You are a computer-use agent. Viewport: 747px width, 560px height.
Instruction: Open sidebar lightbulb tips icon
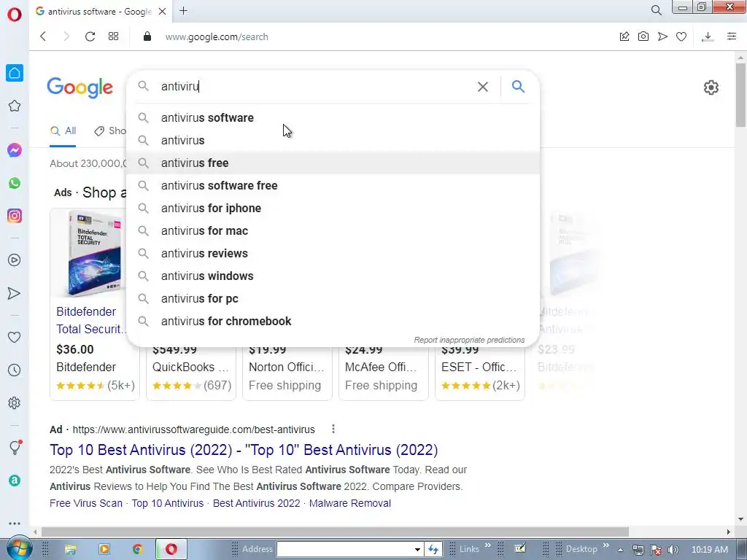coord(15,447)
